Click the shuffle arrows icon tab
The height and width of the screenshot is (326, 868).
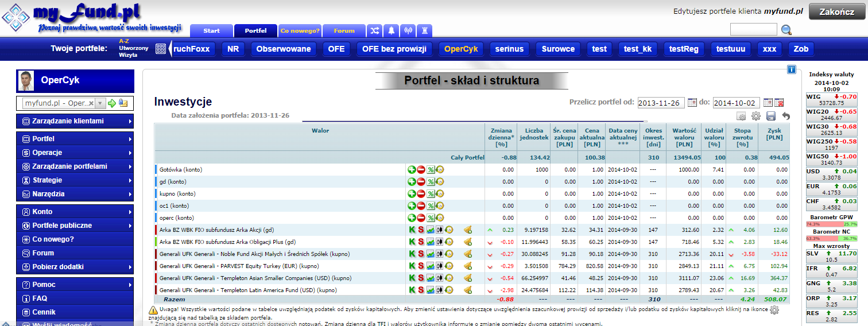375,30
